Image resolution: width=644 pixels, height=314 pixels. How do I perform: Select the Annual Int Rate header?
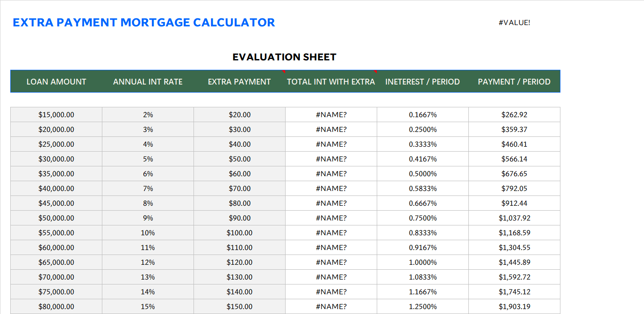pos(148,82)
